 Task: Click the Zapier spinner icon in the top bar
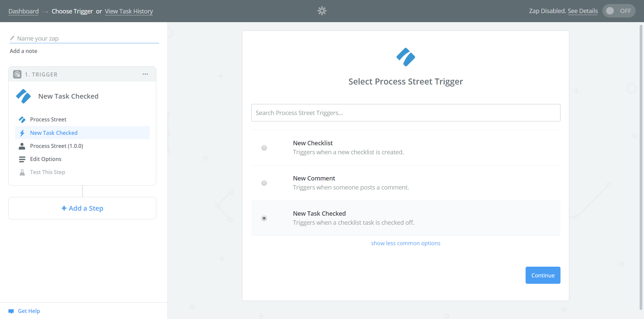coord(322,11)
